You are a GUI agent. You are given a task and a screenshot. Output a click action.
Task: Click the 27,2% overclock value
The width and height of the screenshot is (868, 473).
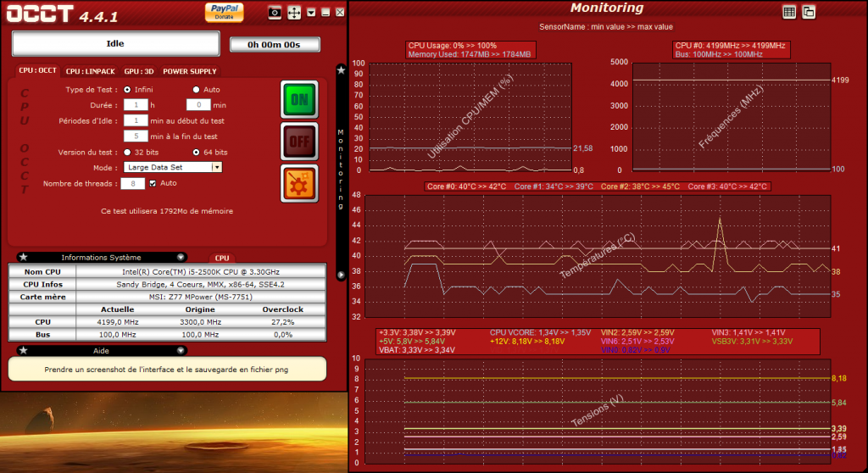(283, 322)
